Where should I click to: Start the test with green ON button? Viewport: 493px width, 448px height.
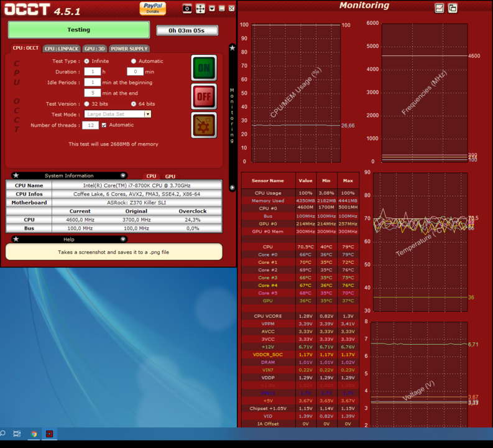click(x=204, y=68)
